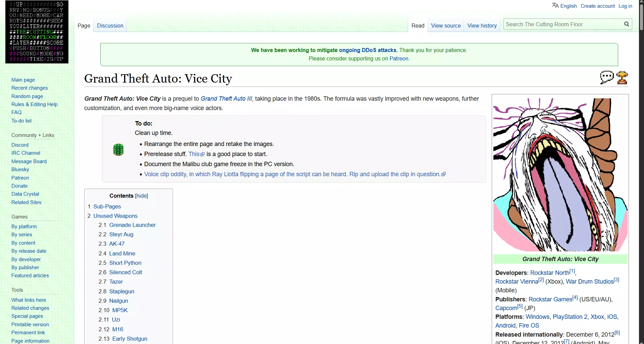Open the Grand Theft Auto III link

pos(226,99)
